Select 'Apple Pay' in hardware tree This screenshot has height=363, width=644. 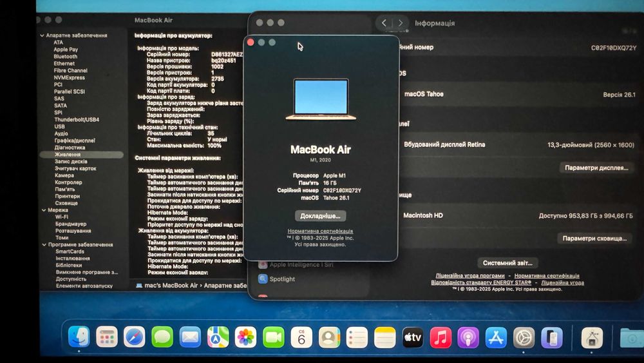66,50
